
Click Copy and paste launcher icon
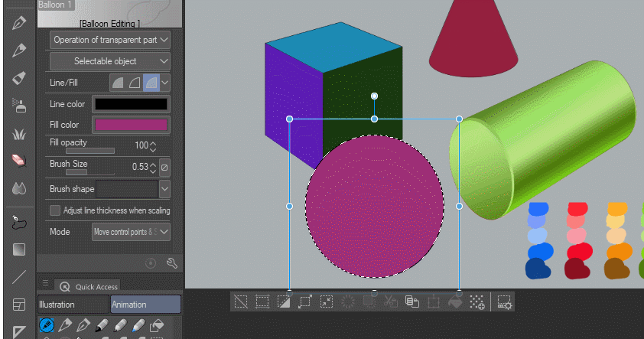coord(412,302)
